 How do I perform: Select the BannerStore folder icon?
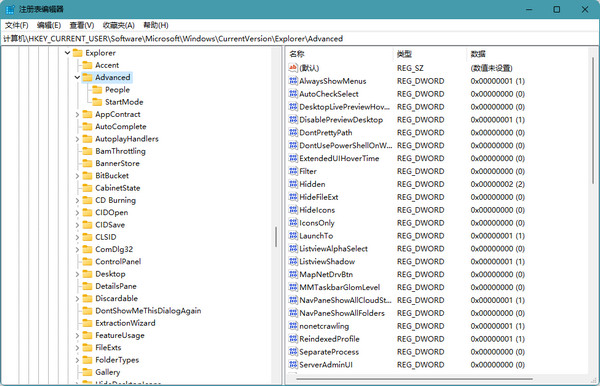point(88,163)
